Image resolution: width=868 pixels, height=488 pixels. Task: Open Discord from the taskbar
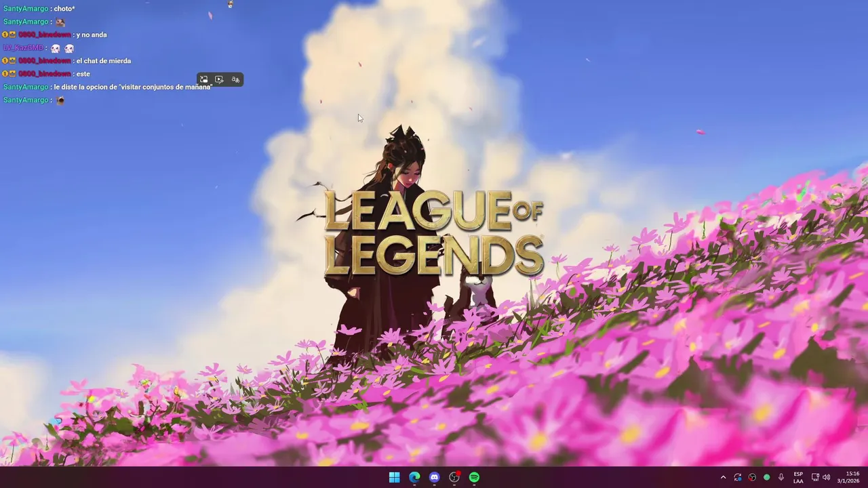coord(434,477)
